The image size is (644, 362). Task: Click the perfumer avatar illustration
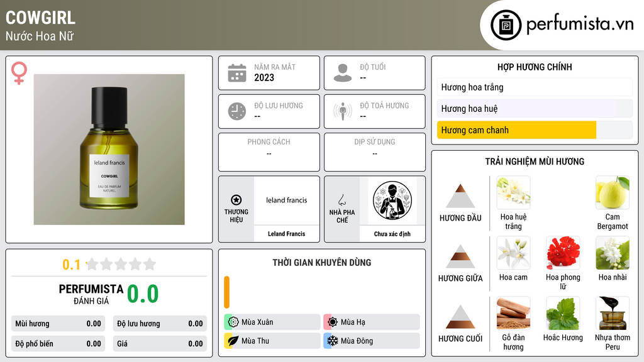click(x=392, y=200)
